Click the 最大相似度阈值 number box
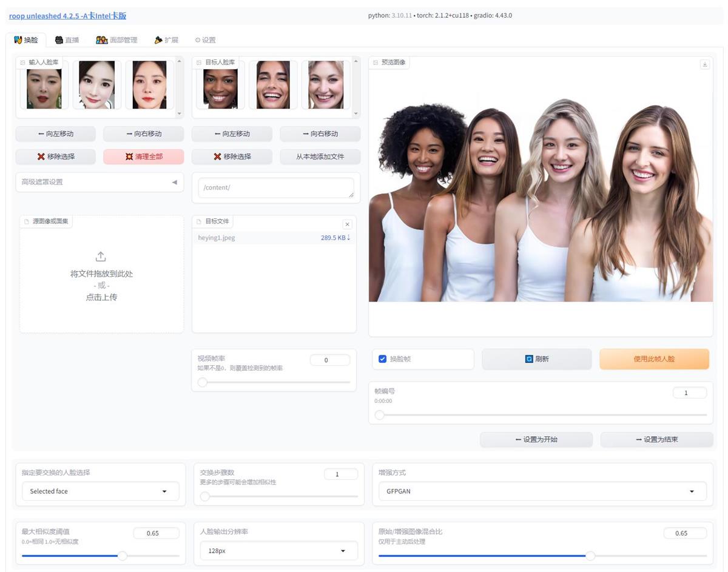728x572 pixels. [x=157, y=533]
